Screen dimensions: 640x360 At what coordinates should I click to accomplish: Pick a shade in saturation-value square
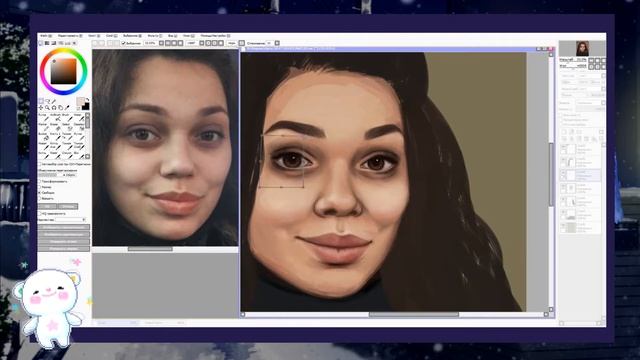pyautogui.click(x=63, y=71)
